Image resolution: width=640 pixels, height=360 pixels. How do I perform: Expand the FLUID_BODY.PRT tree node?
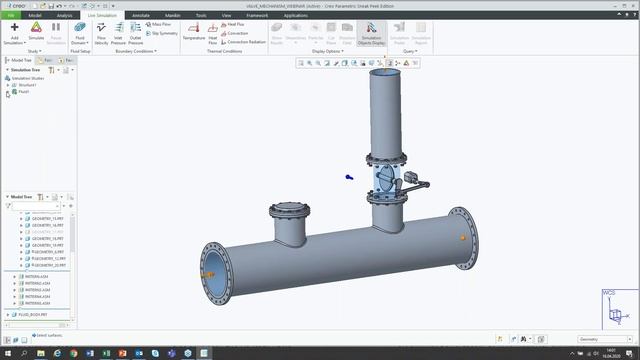click(8, 315)
